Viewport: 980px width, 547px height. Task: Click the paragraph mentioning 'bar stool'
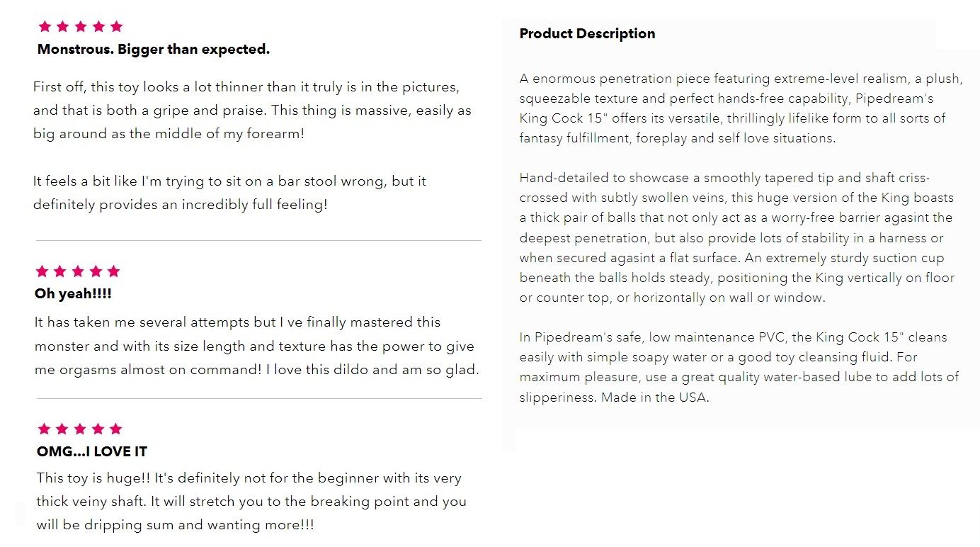[x=229, y=193]
